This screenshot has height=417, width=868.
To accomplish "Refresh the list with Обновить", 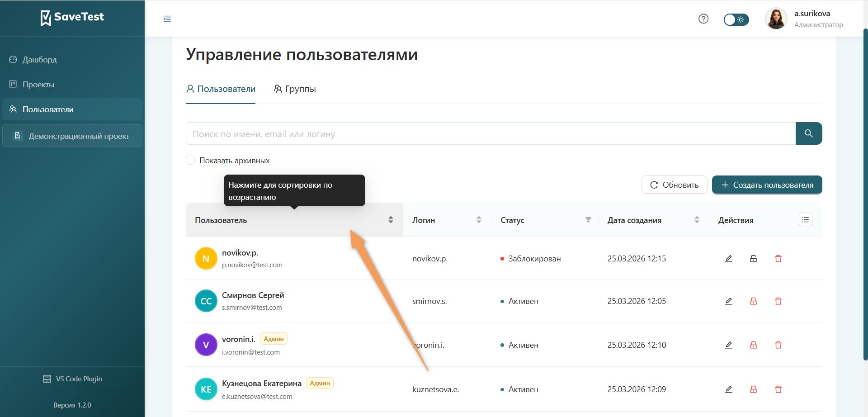I will click(674, 185).
